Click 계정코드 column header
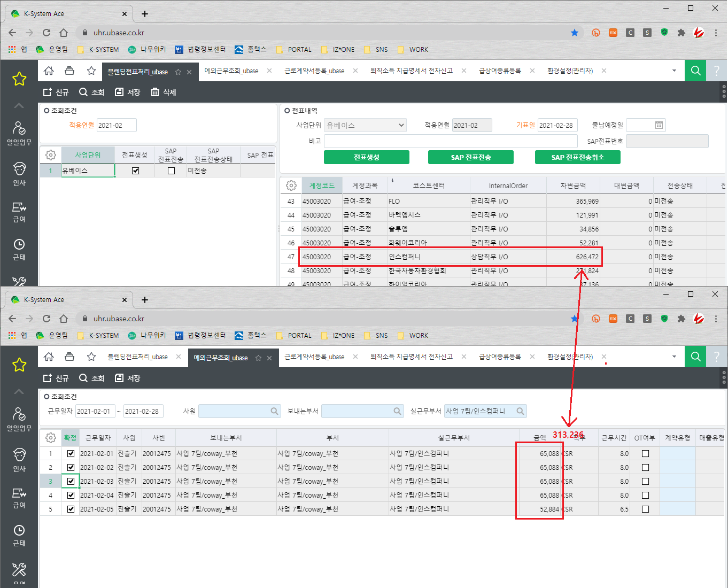This screenshot has height=588, width=728. [x=322, y=185]
